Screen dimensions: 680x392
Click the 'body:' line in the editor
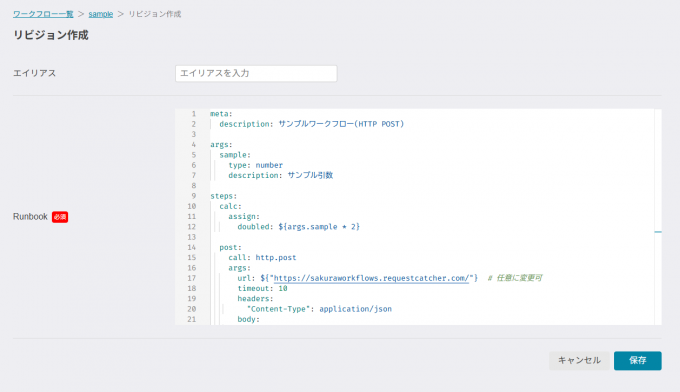tap(248, 319)
